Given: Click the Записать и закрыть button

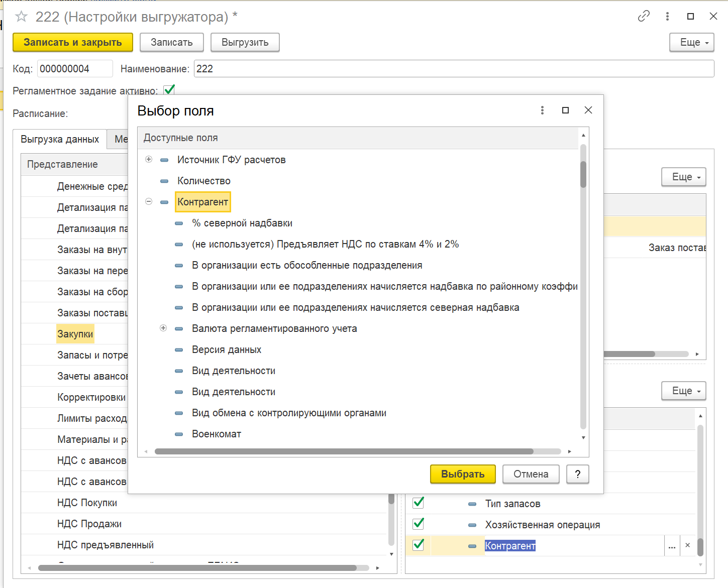Looking at the screenshot, I should click(x=73, y=43).
